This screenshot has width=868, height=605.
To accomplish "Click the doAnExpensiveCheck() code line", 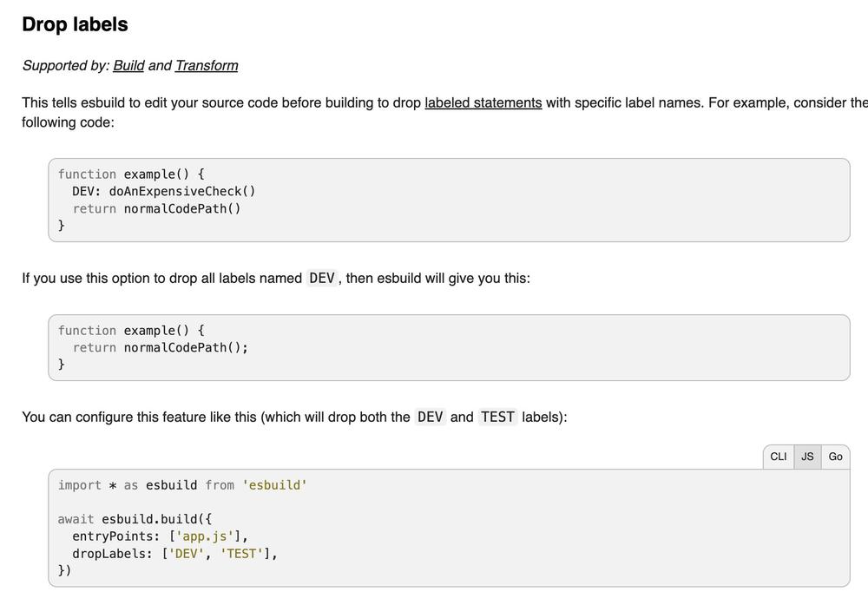I will click(x=164, y=191).
